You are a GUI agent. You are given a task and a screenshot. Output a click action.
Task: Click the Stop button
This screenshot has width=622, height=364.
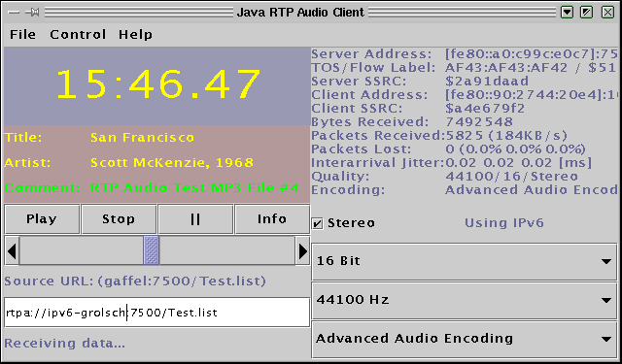(x=119, y=219)
